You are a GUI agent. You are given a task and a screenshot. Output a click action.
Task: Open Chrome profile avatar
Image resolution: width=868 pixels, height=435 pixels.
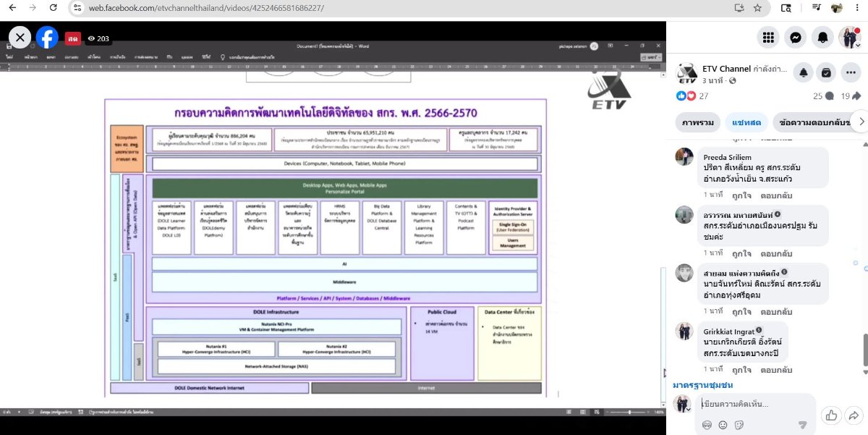(x=836, y=8)
